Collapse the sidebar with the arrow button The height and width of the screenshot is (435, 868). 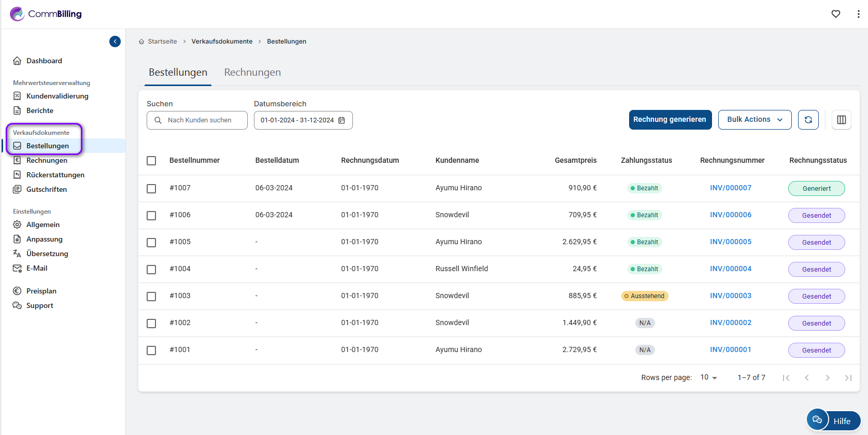click(115, 41)
